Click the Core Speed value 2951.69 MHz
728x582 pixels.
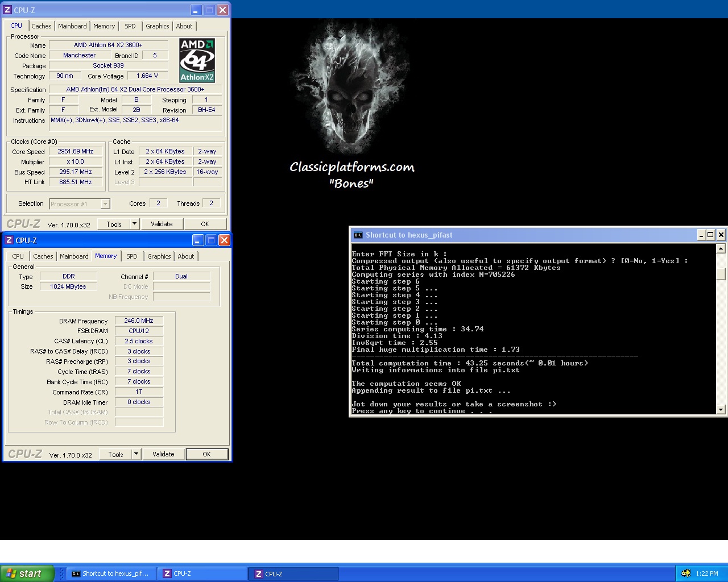76,152
